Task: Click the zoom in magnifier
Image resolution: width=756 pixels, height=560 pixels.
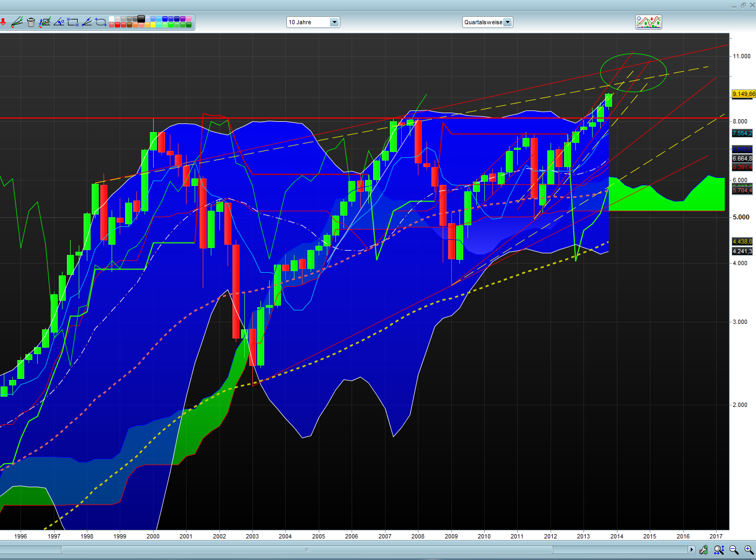Action: click(749, 550)
